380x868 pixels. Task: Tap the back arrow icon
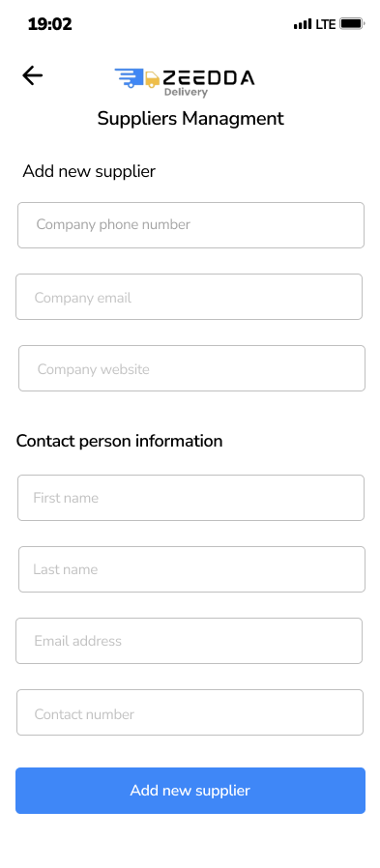(32, 75)
